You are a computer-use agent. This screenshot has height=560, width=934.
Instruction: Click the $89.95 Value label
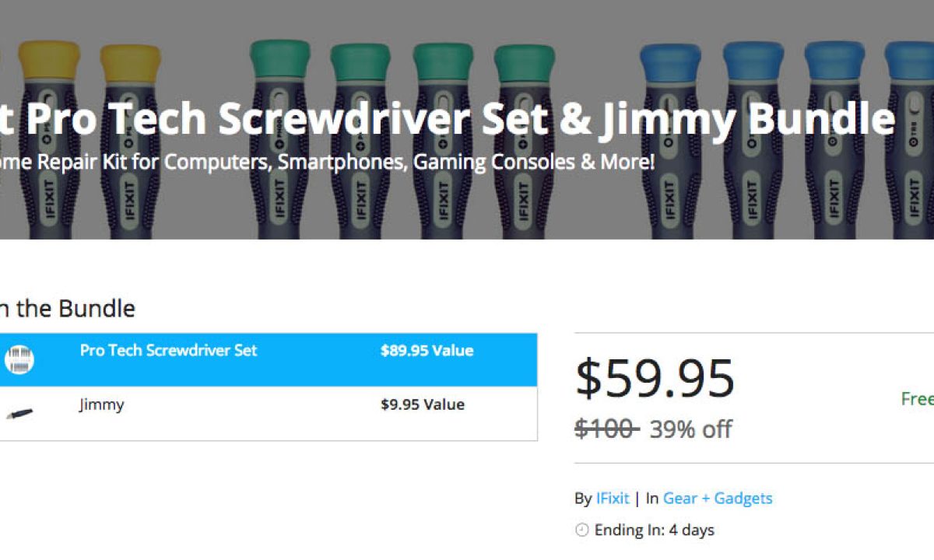pos(427,351)
